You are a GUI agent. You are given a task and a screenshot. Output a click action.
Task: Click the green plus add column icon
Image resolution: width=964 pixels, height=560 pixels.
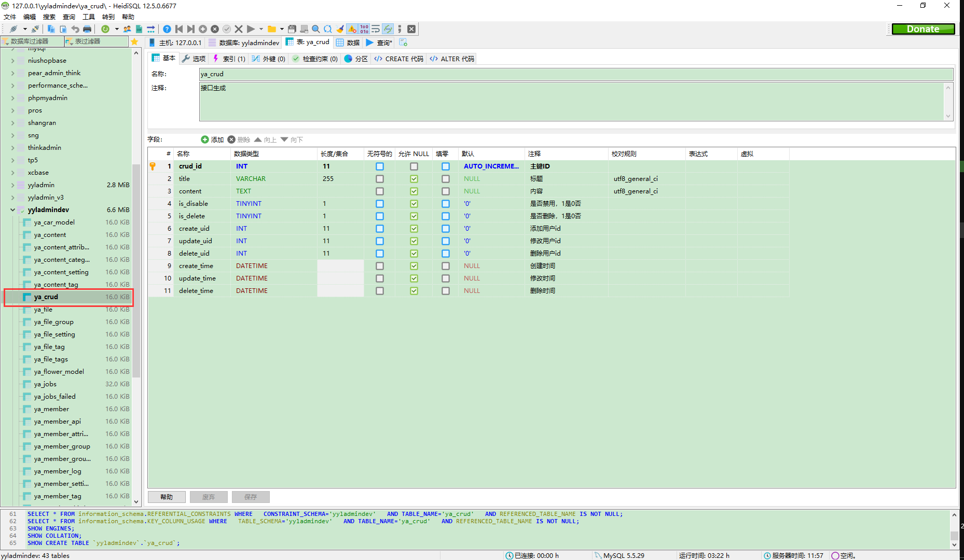click(x=204, y=139)
